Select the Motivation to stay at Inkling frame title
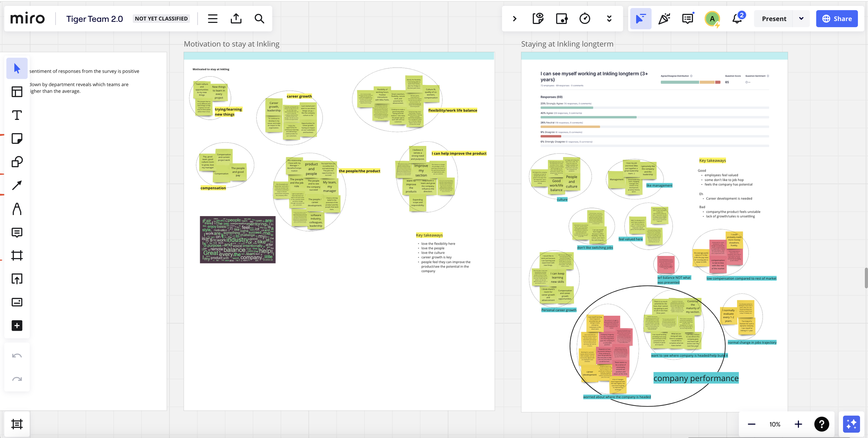Image resolution: width=868 pixels, height=438 pixels. 232,44
